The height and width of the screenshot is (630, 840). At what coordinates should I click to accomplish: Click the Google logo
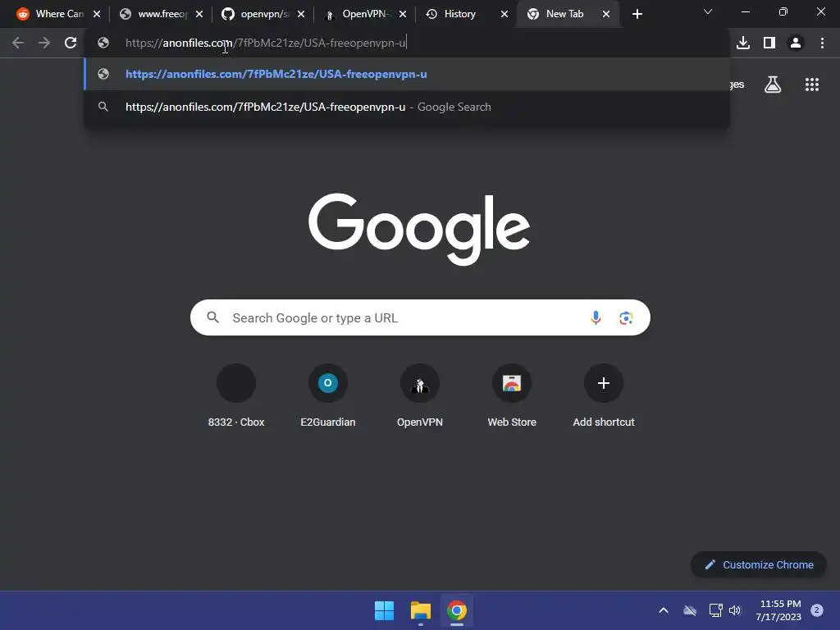tap(419, 230)
